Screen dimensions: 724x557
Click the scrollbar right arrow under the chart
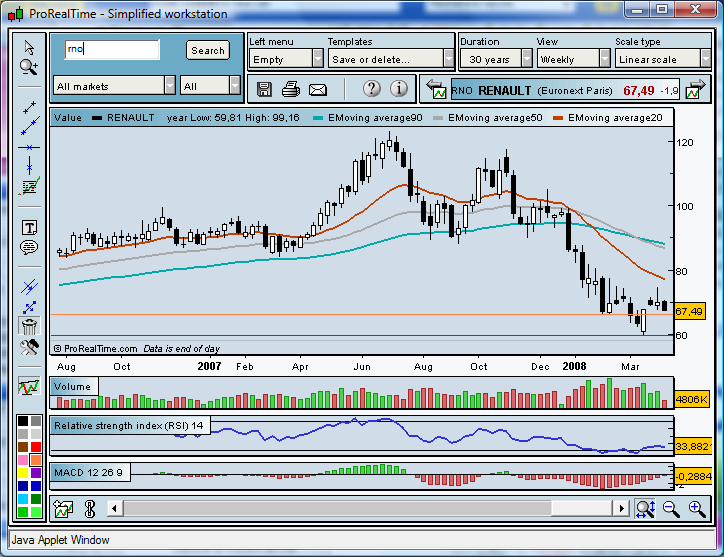click(x=621, y=509)
